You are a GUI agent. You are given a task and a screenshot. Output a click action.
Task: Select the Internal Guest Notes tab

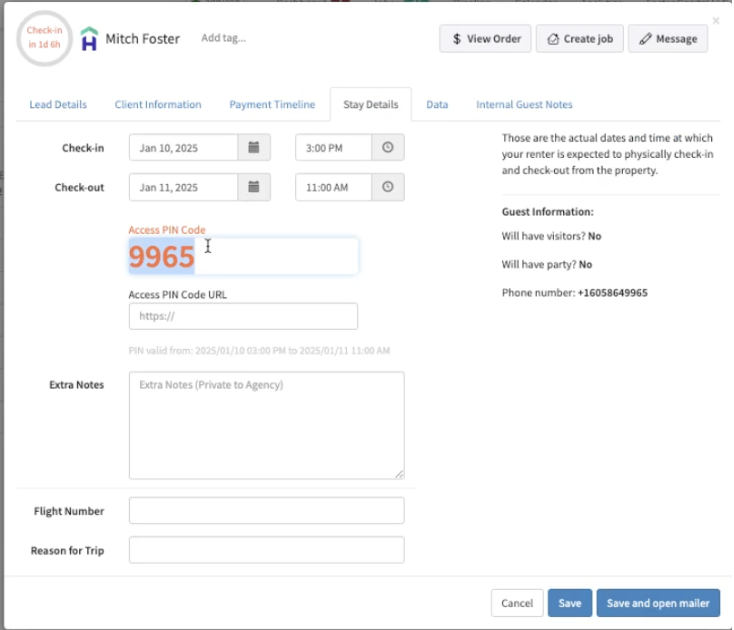click(x=524, y=104)
